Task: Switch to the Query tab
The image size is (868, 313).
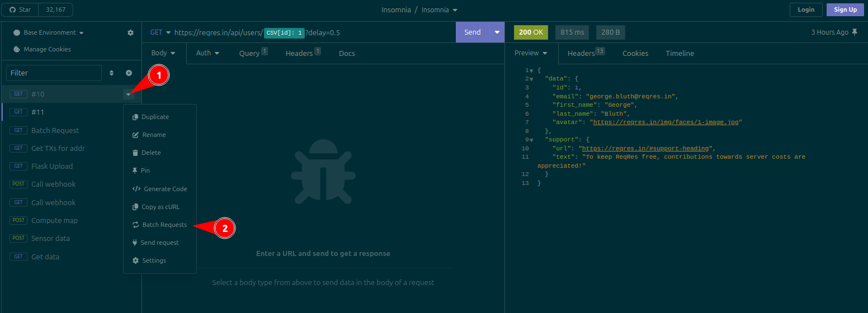Action: coord(253,53)
